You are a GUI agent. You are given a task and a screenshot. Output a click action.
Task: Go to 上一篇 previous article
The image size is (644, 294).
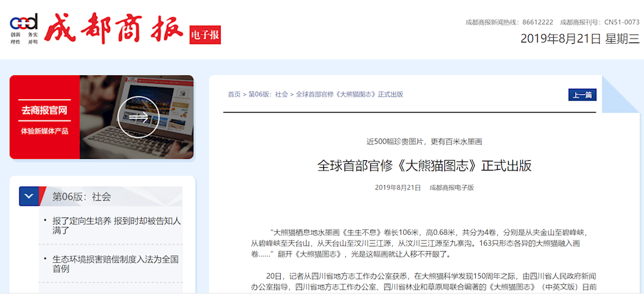(582, 95)
